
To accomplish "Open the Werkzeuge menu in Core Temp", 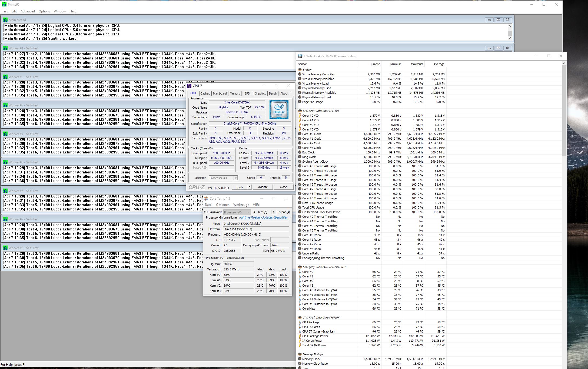I will pyautogui.click(x=241, y=205).
